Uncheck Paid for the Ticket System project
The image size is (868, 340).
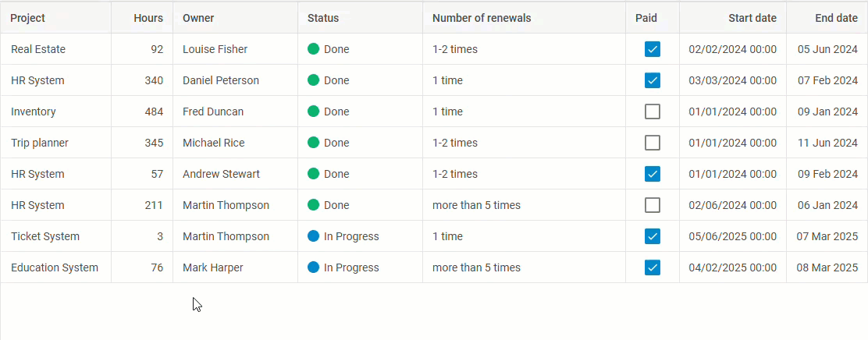(653, 236)
